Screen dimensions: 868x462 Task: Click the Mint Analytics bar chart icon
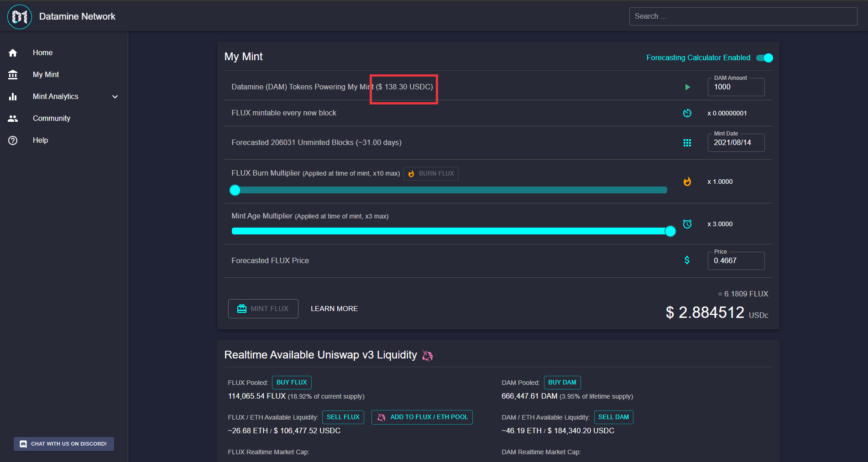click(x=13, y=97)
